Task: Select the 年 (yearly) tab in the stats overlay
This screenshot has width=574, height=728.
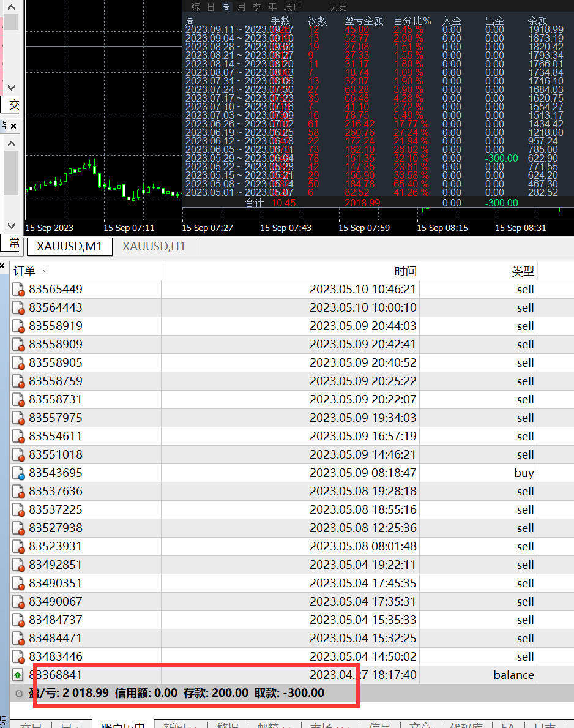Action: point(272,7)
